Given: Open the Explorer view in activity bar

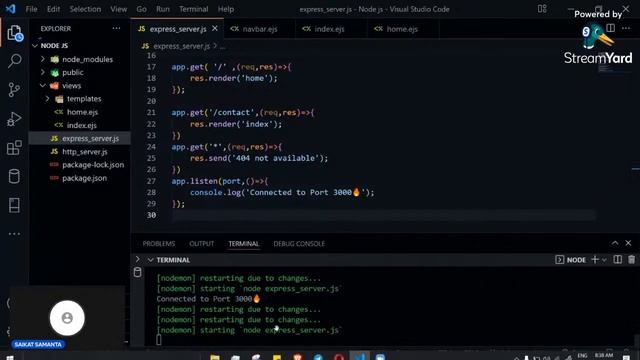Looking at the screenshot, I should pos(15,33).
